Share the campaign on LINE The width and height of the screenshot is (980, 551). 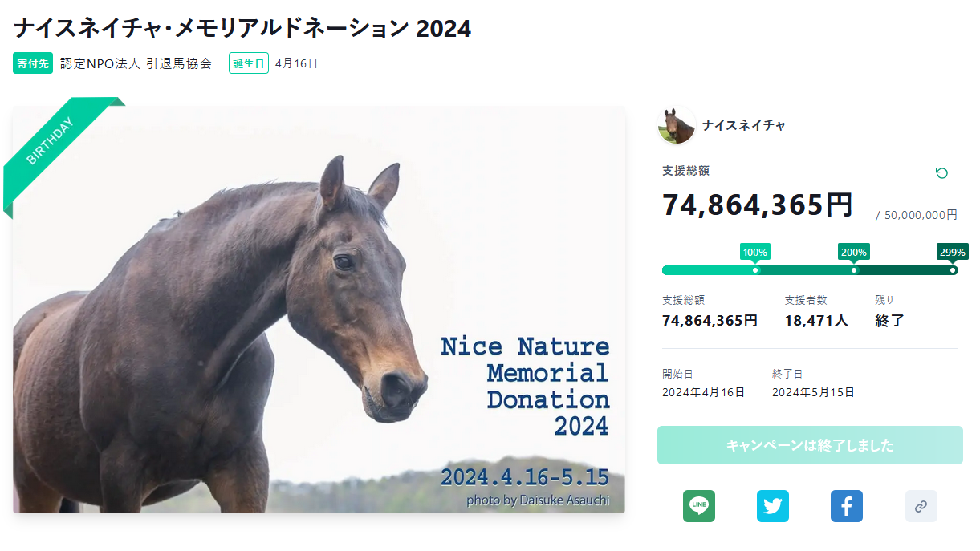[698, 506]
